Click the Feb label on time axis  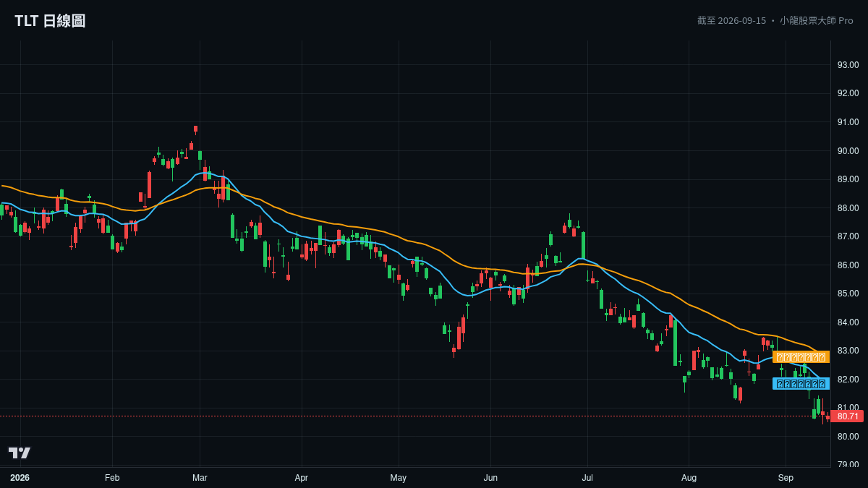pos(112,478)
